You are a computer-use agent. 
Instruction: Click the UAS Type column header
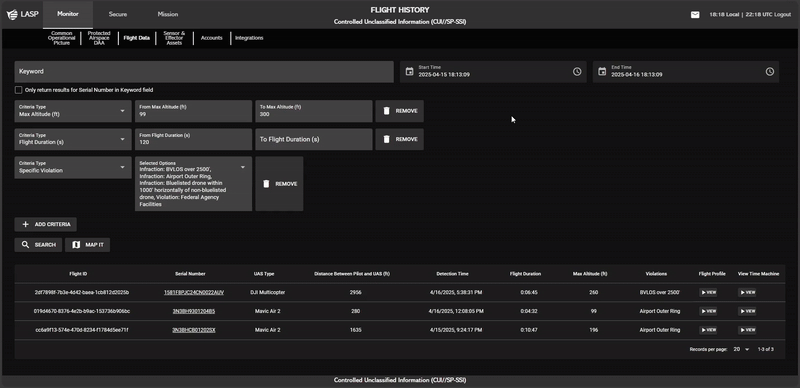[264, 274]
